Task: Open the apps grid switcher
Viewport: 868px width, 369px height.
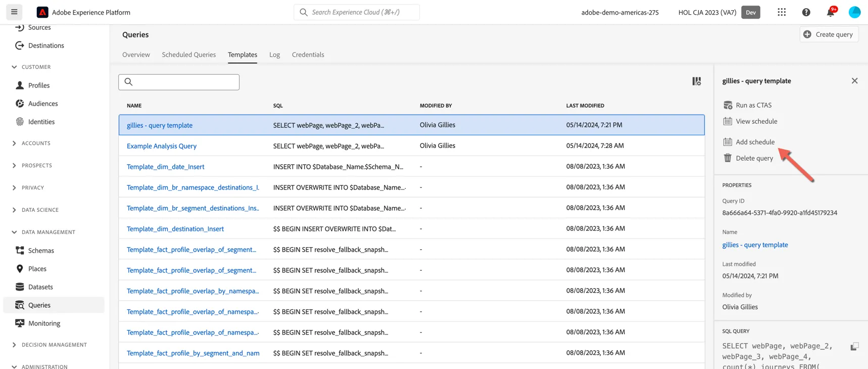Action: click(782, 12)
